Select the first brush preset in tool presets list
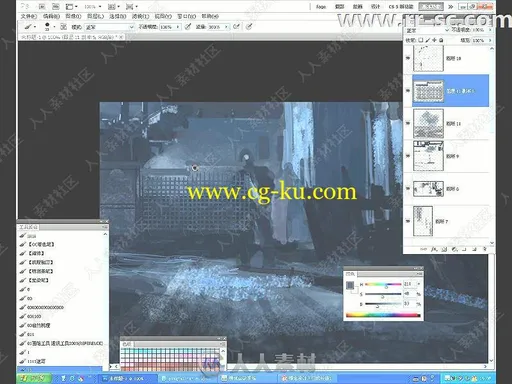The width and height of the screenshot is (512, 384). pyautogui.click(x=60, y=235)
